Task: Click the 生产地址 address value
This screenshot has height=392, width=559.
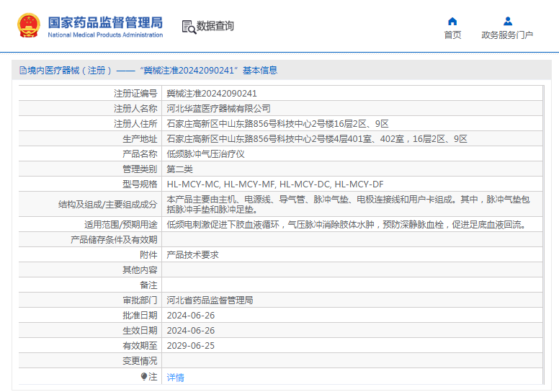Action: point(317,139)
